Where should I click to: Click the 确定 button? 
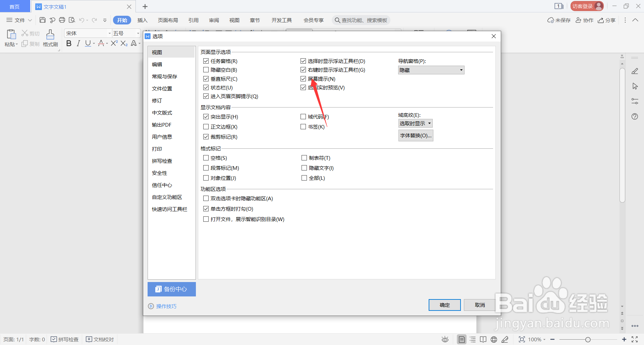click(x=444, y=305)
